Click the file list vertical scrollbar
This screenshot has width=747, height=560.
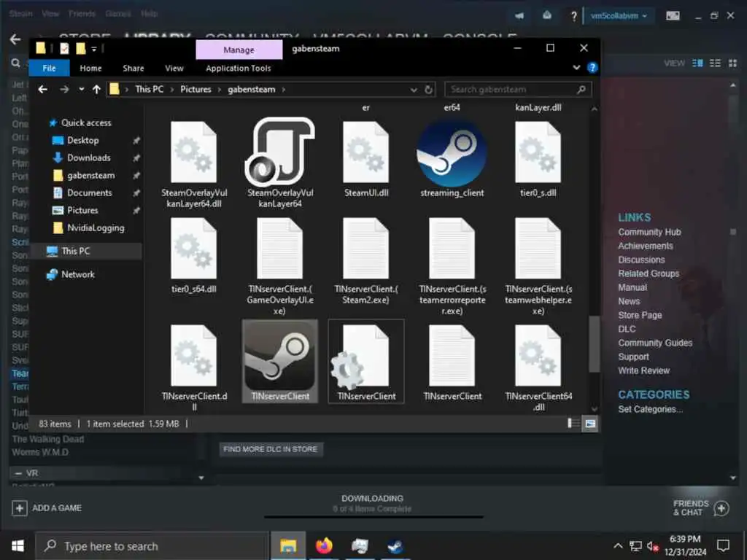coord(594,344)
